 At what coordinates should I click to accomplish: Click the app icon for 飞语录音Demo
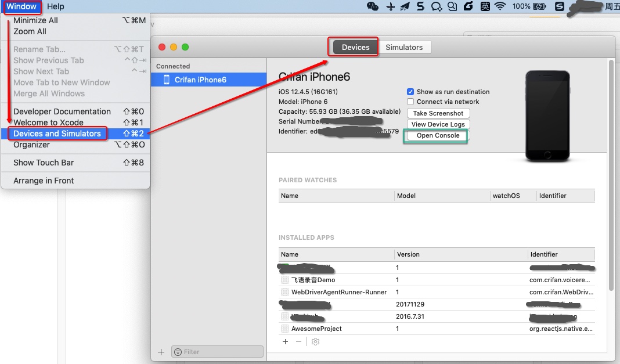[284, 280]
